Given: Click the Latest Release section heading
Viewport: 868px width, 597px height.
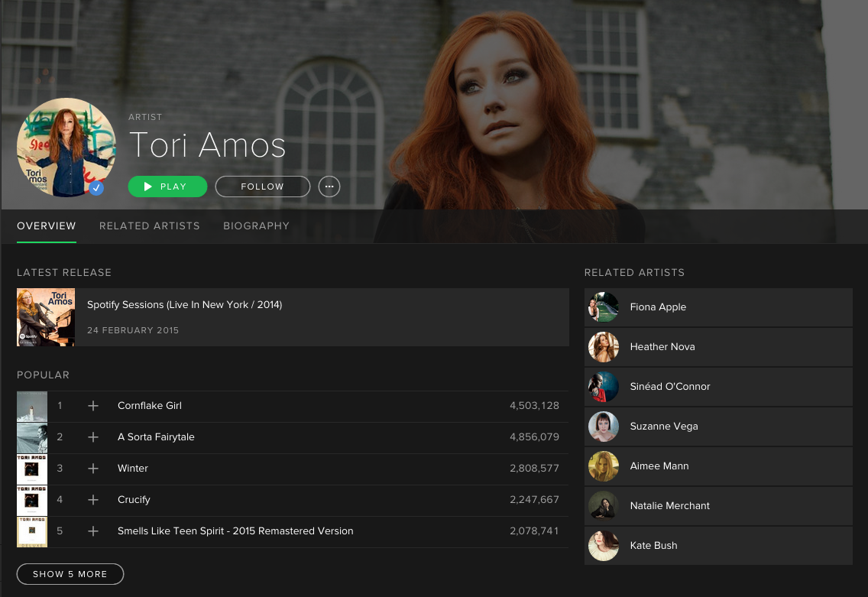Looking at the screenshot, I should pyautogui.click(x=64, y=272).
